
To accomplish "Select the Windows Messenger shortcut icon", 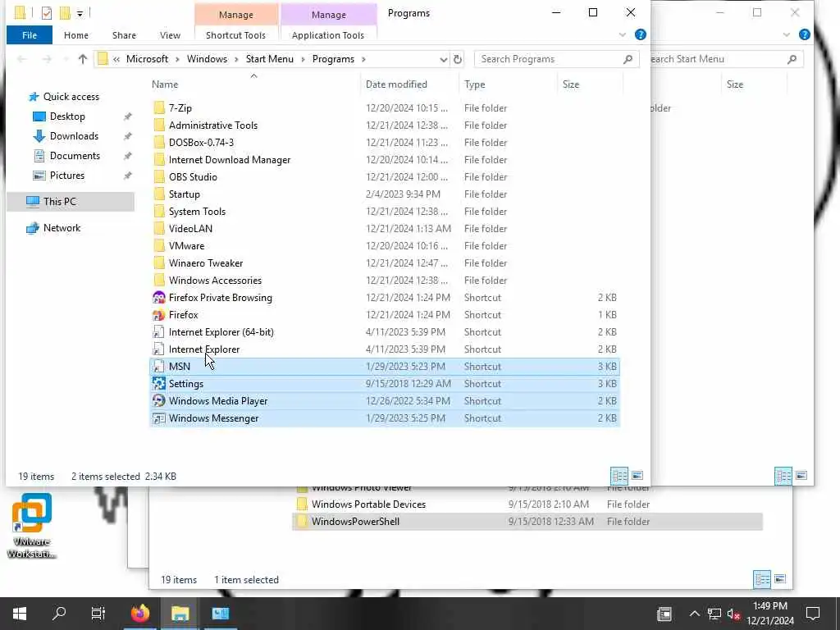I will coord(158,418).
